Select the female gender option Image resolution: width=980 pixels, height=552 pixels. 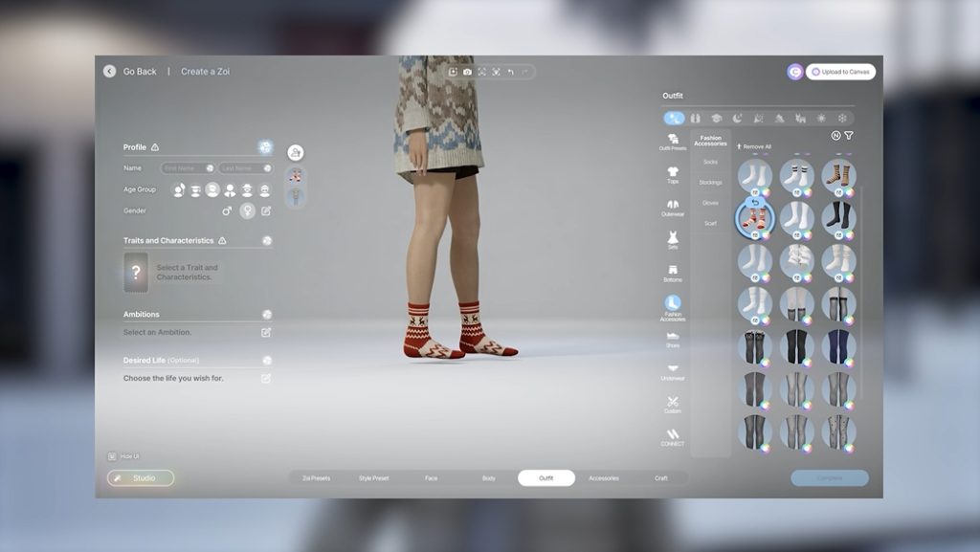click(248, 210)
